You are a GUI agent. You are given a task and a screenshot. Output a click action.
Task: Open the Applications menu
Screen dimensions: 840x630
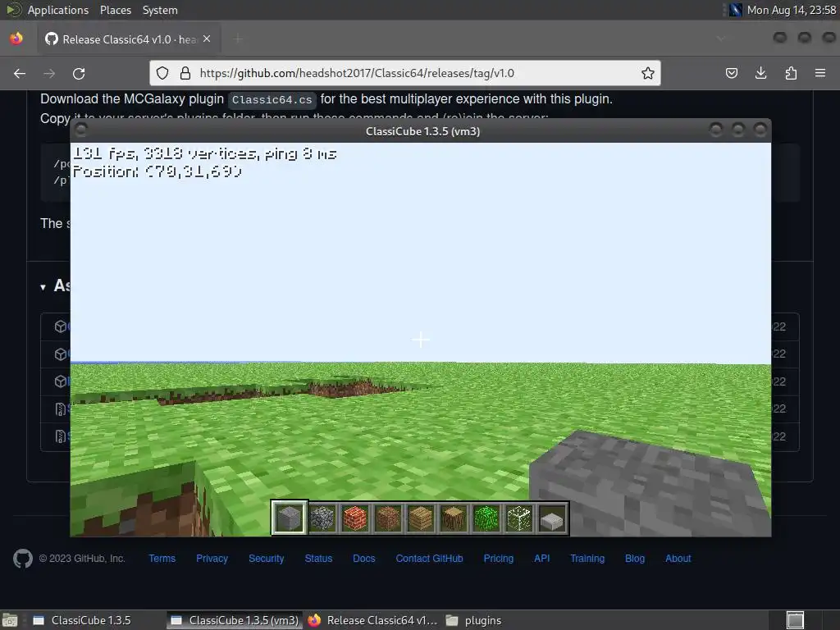click(x=58, y=10)
